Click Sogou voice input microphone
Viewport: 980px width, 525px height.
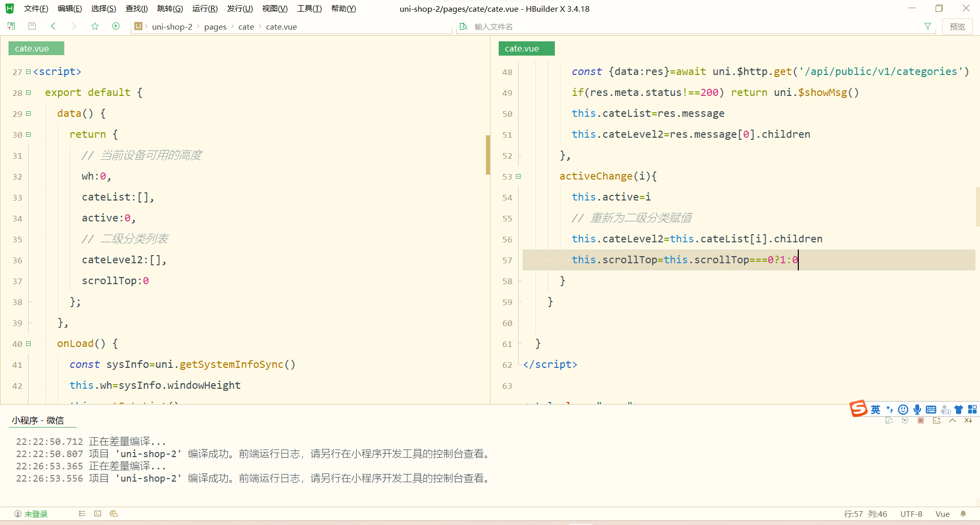(917, 410)
